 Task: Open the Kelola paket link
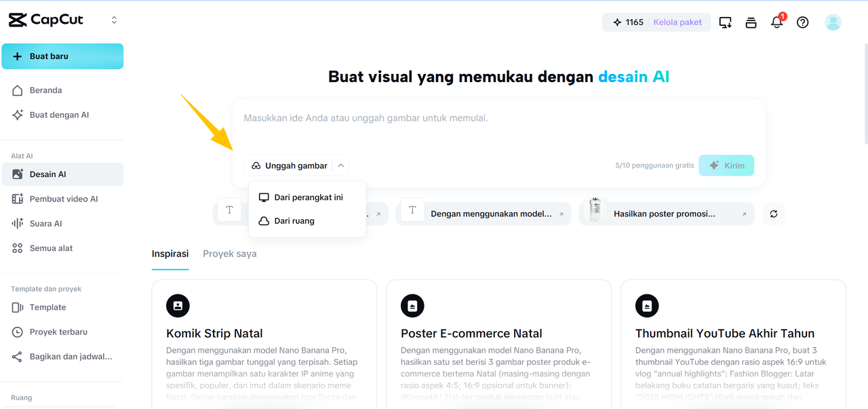tap(677, 22)
